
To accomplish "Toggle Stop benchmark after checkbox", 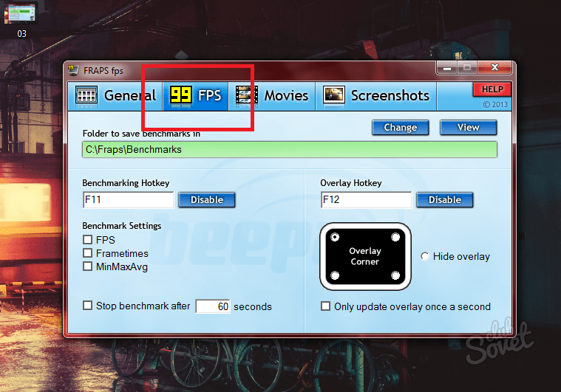I will tap(88, 305).
